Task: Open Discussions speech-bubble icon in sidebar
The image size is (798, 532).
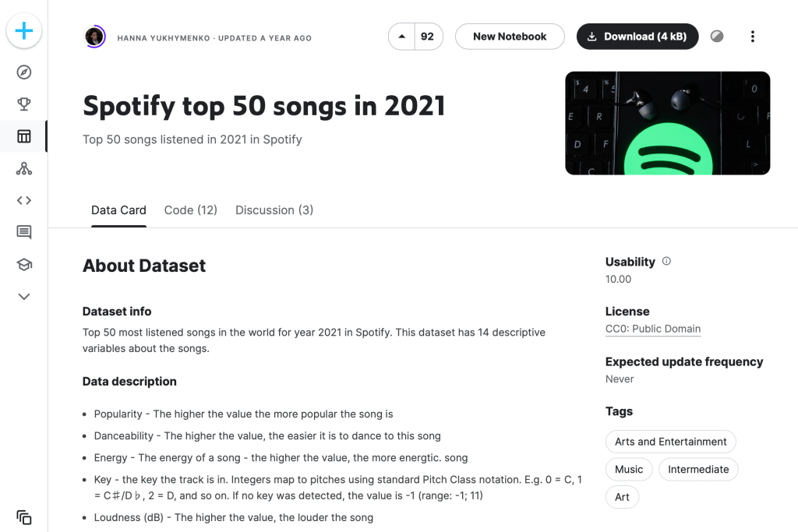Action: click(x=24, y=232)
